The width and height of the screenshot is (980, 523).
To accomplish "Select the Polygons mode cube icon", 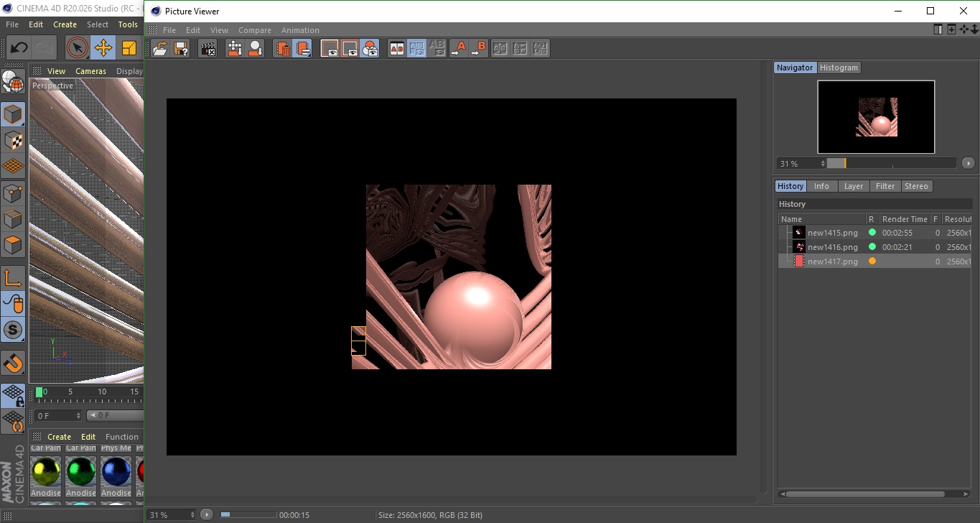I will 13,245.
